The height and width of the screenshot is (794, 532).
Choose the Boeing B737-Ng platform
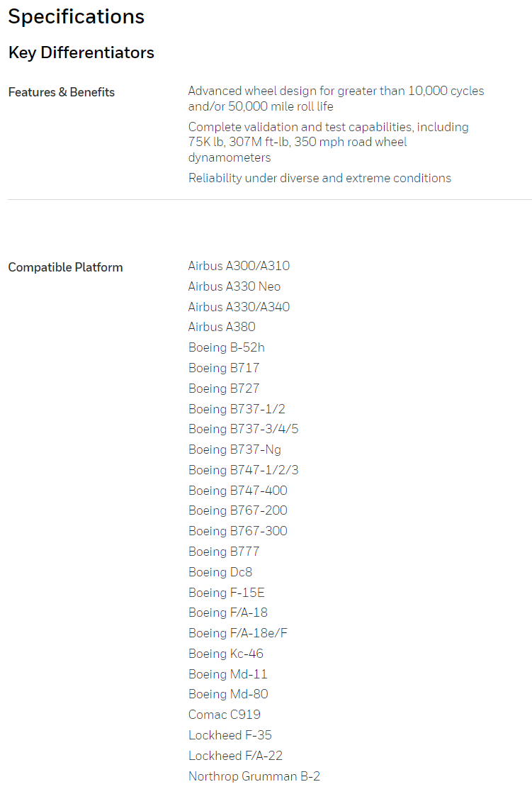coord(234,449)
